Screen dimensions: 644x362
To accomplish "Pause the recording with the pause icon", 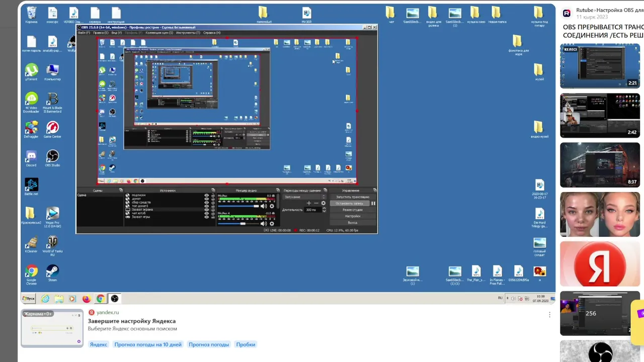I will 373,203.
